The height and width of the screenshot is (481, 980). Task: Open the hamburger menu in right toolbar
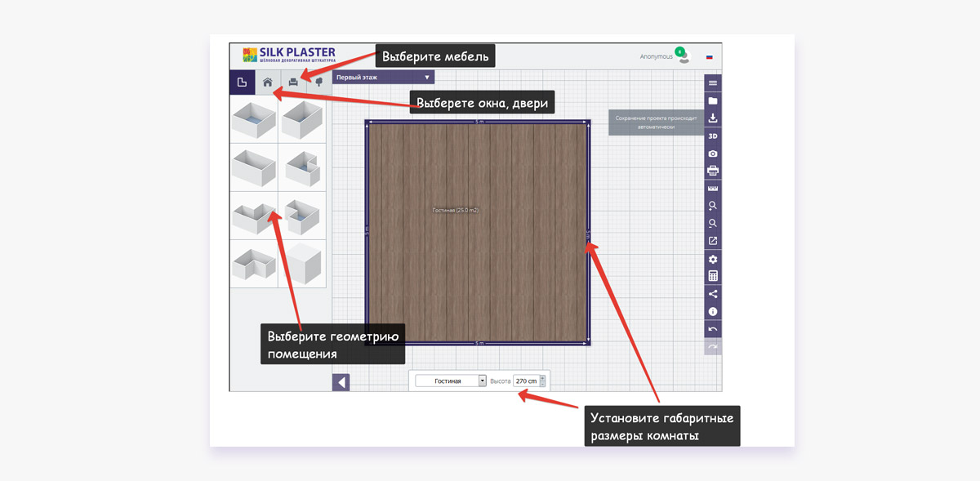[713, 83]
